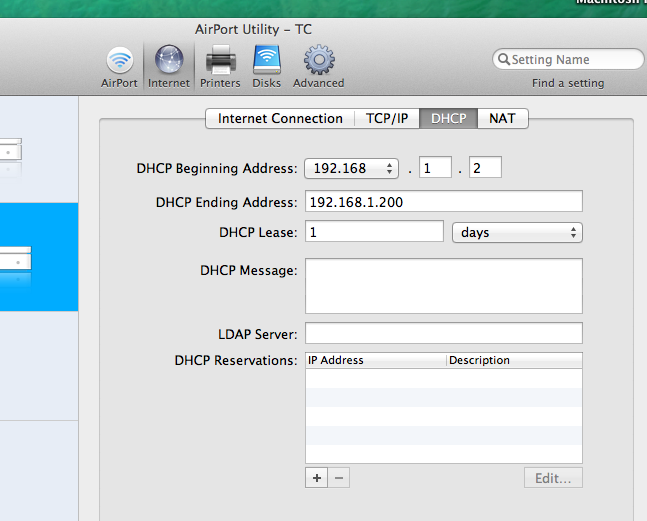Add a DHCP reservation with plus button
Screen dimensions: 647x521
pyautogui.click(x=316, y=478)
